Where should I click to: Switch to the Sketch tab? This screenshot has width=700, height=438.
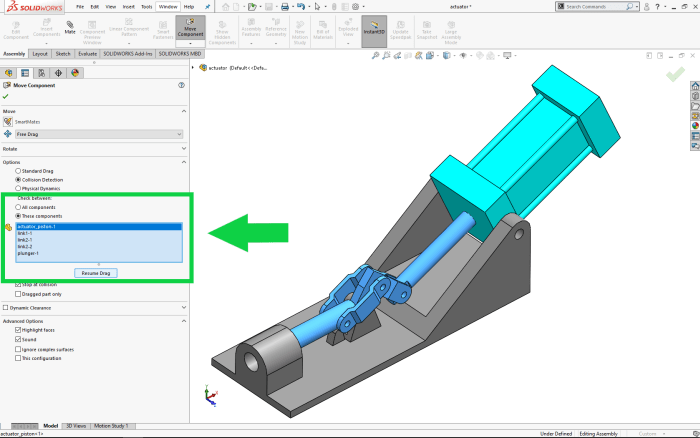coord(63,54)
